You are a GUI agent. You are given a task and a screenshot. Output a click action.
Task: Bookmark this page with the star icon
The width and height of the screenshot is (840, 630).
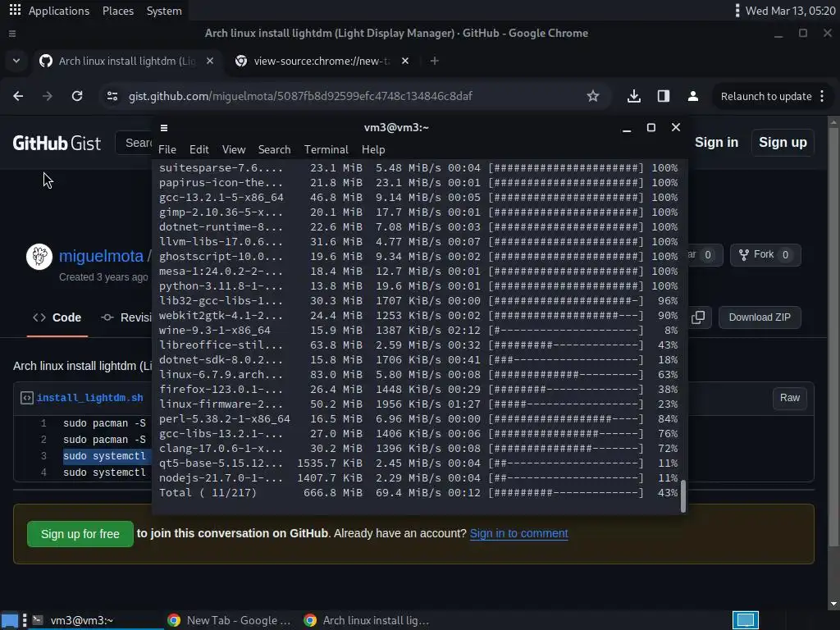coord(592,97)
